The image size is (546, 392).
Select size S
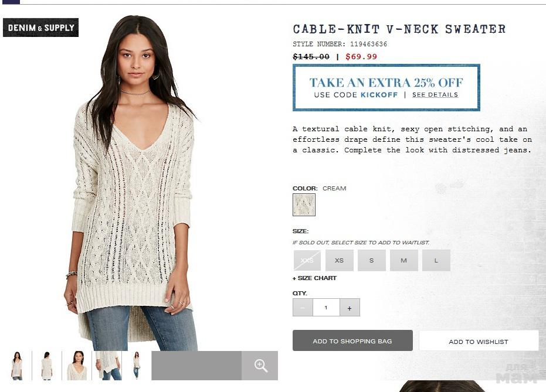coord(372,260)
